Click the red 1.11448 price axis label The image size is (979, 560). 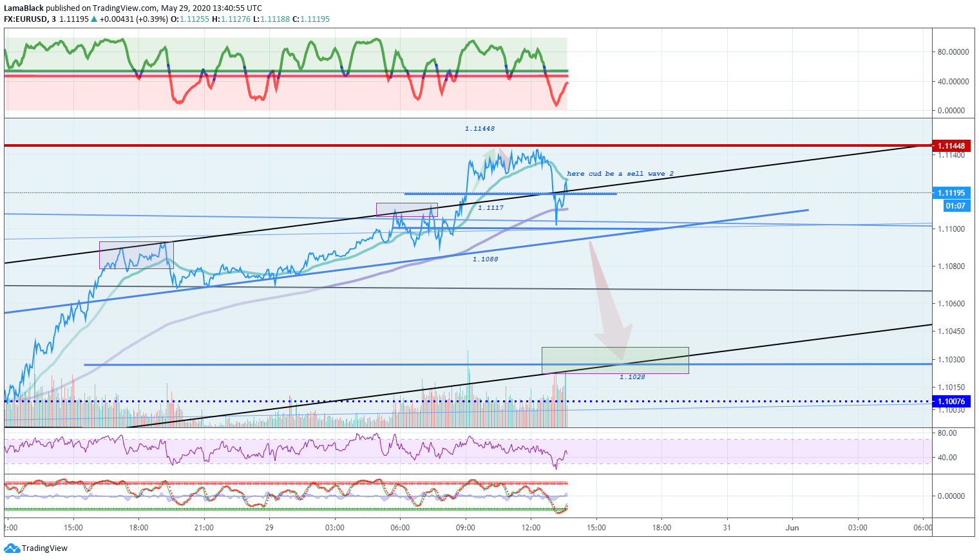click(x=951, y=146)
